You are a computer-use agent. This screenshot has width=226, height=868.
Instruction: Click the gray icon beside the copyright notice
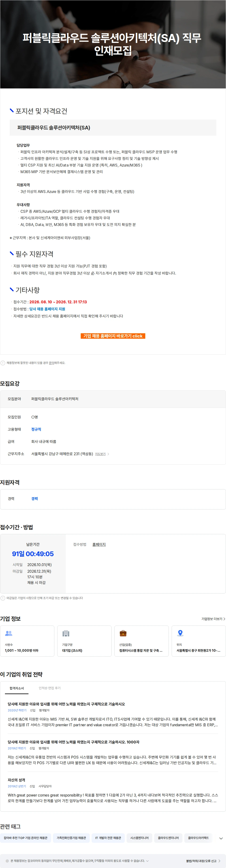pyautogui.click(x=7, y=861)
